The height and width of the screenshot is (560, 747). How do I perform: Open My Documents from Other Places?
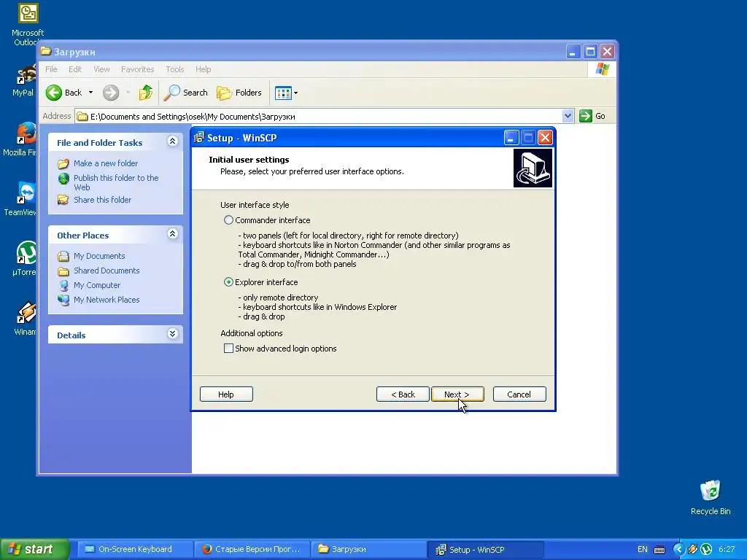click(99, 256)
